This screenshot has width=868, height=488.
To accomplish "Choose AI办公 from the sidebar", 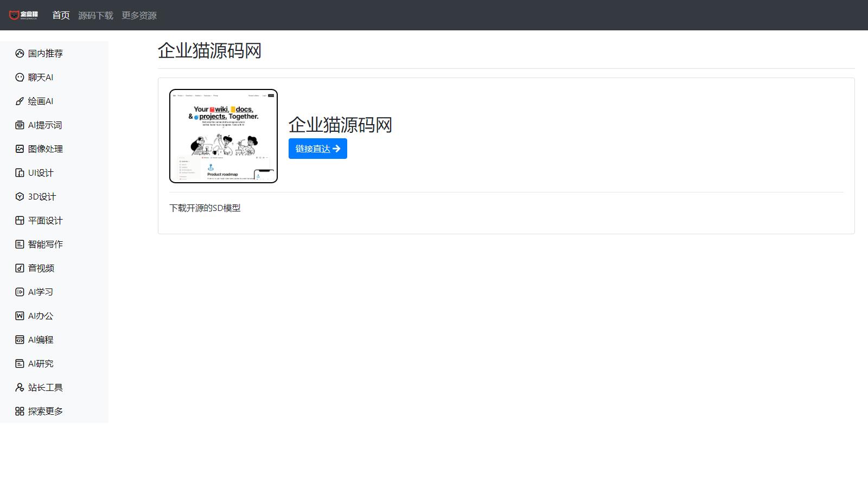I will [x=40, y=316].
